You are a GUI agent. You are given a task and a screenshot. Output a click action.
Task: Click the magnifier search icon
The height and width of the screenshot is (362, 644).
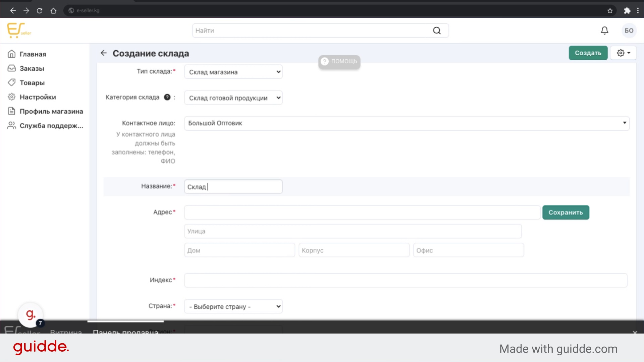(437, 31)
